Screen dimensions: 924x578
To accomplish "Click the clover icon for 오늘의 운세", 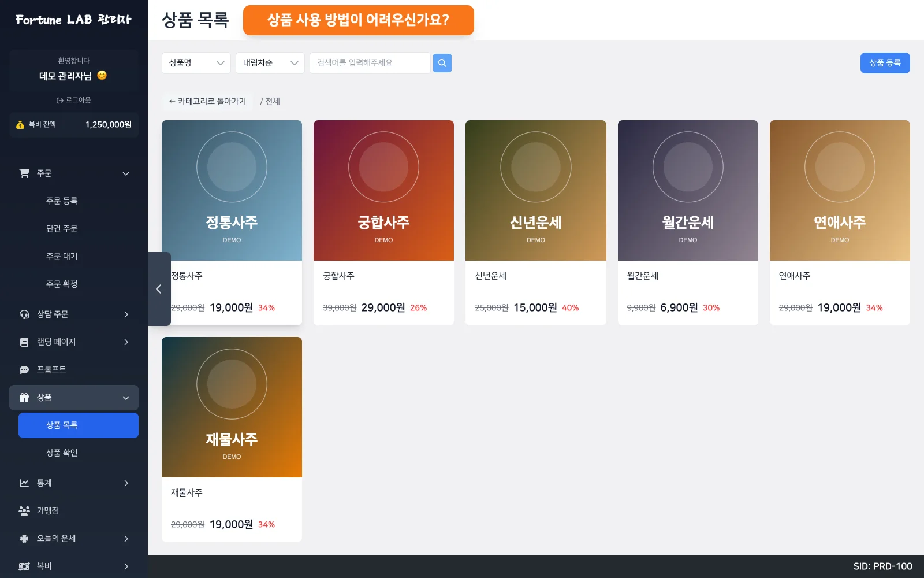I will pyautogui.click(x=24, y=539).
